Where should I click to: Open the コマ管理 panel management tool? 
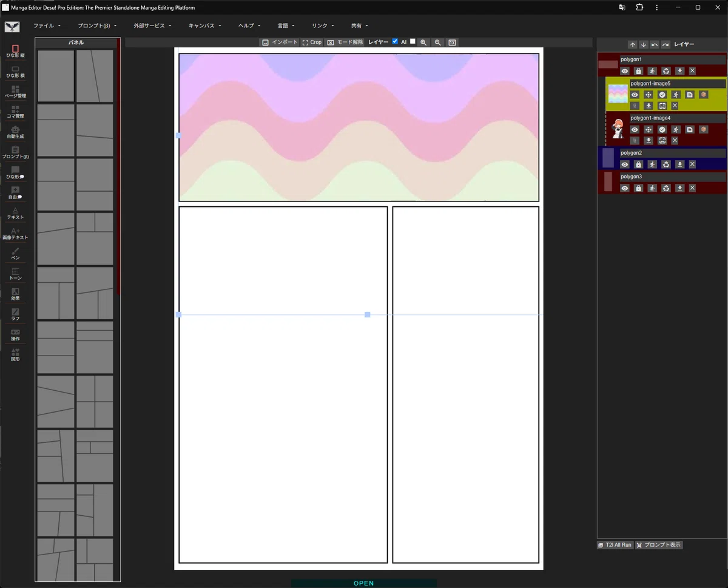coord(15,112)
